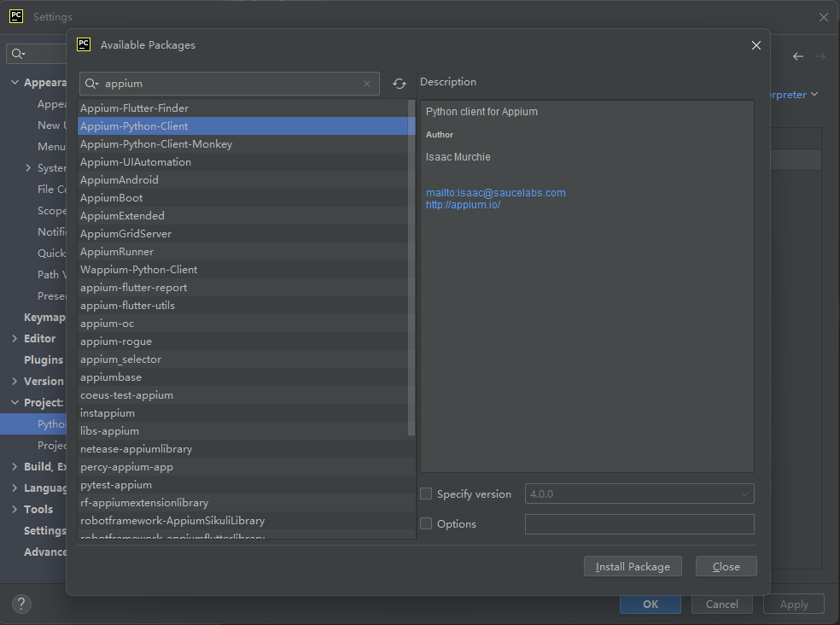This screenshot has height=625, width=840.
Task: Select Menus and Toolbars settings item
Action: (x=51, y=146)
